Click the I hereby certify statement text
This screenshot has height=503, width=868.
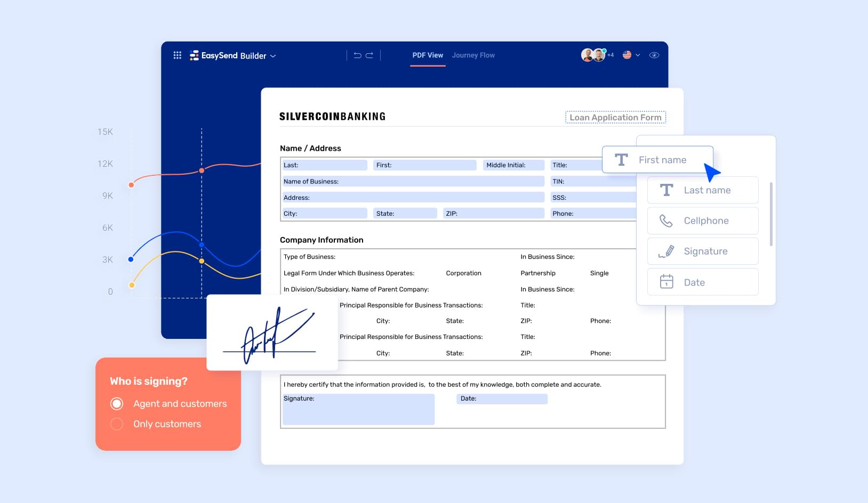click(443, 385)
